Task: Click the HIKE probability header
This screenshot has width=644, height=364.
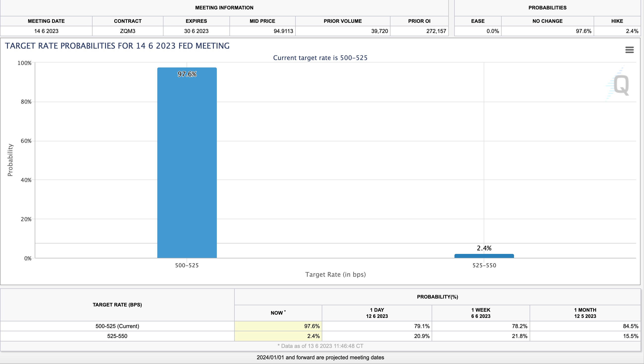Action: [x=617, y=21]
